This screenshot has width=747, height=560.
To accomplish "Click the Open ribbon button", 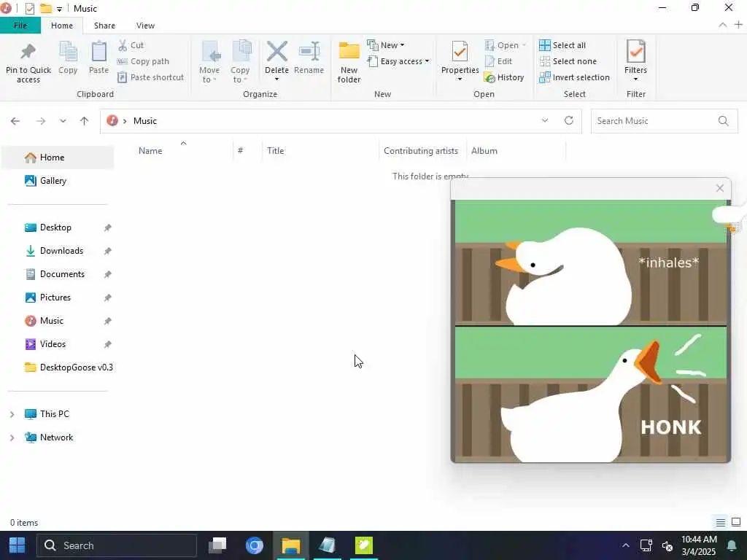I will click(x=505, y=45).
